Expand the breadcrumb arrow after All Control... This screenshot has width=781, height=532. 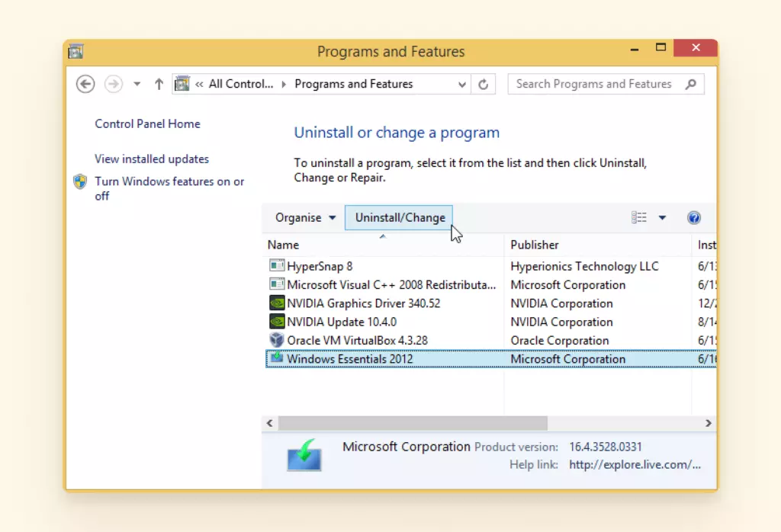284,84
